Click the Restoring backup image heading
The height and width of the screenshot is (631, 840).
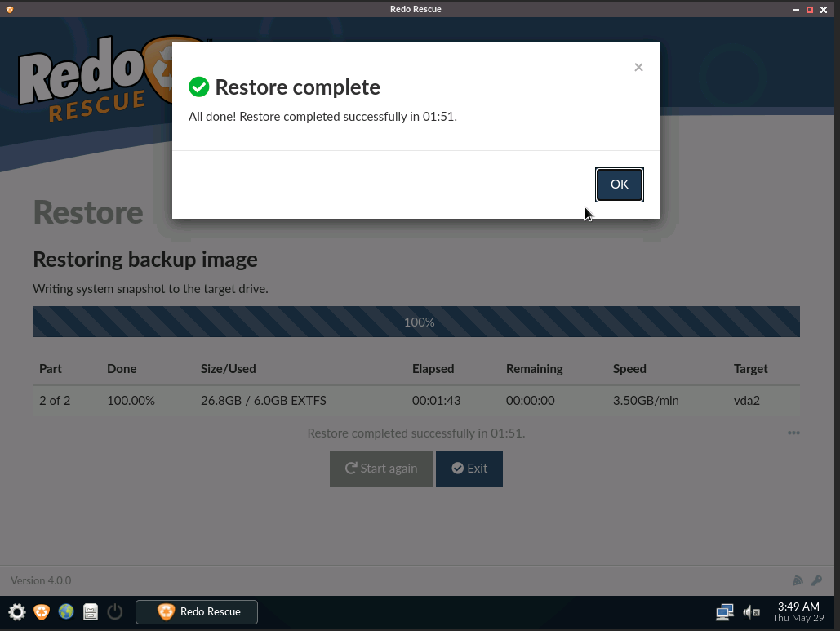pyautogui.click(x=145, y=260)
